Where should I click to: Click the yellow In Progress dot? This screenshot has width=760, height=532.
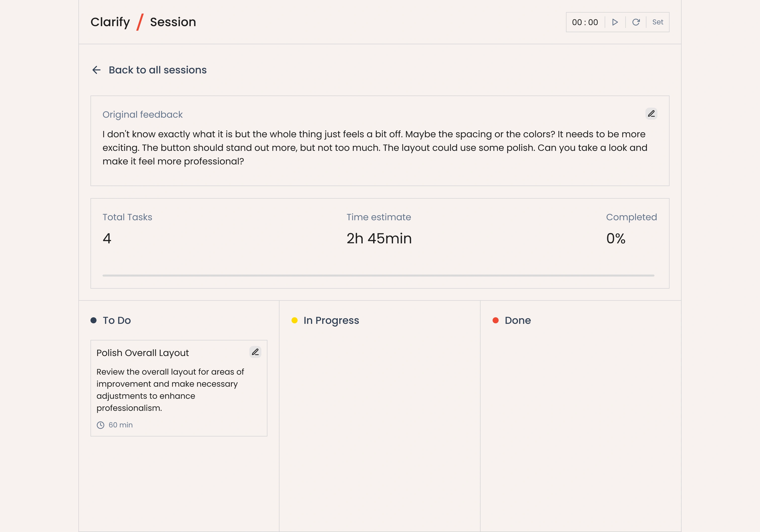coord(294,320)
